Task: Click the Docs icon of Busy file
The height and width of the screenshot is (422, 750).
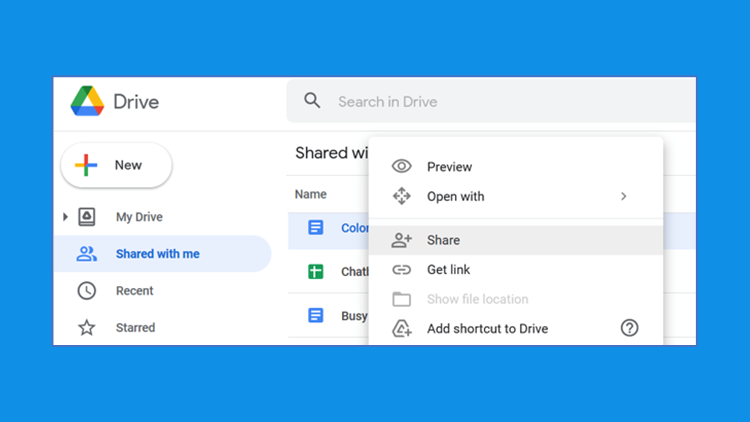Action: (316, 315)
